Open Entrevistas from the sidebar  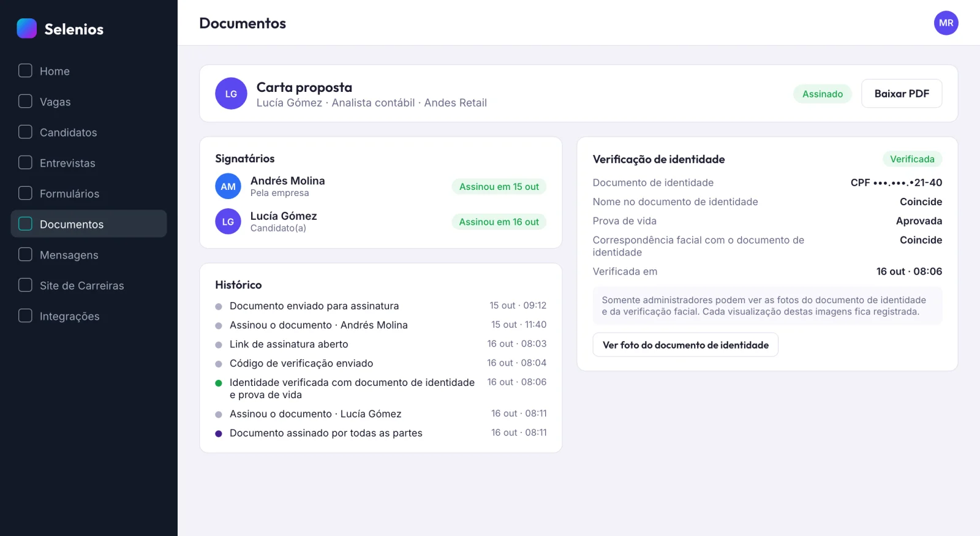point(89,163)
